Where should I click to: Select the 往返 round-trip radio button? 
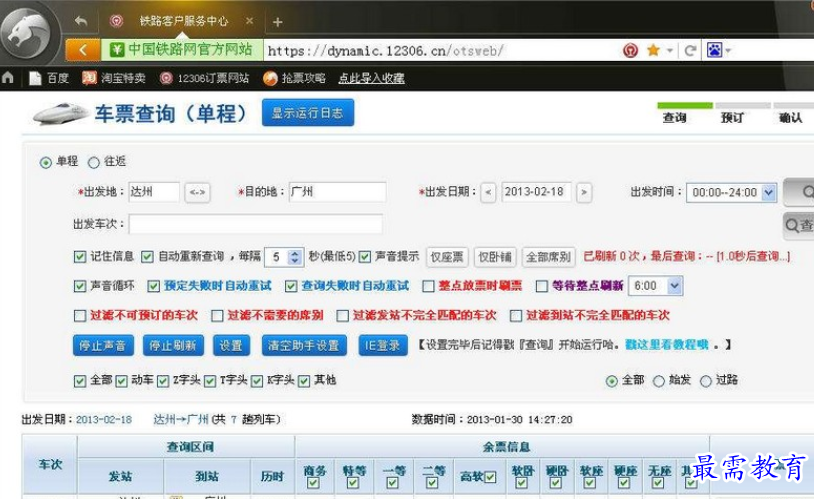coord(95,162)
